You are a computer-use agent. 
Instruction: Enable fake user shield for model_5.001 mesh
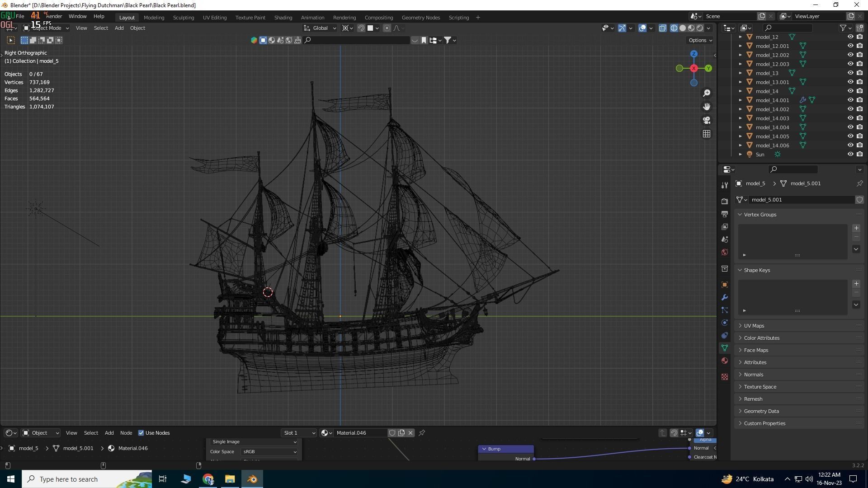point(859,200)
